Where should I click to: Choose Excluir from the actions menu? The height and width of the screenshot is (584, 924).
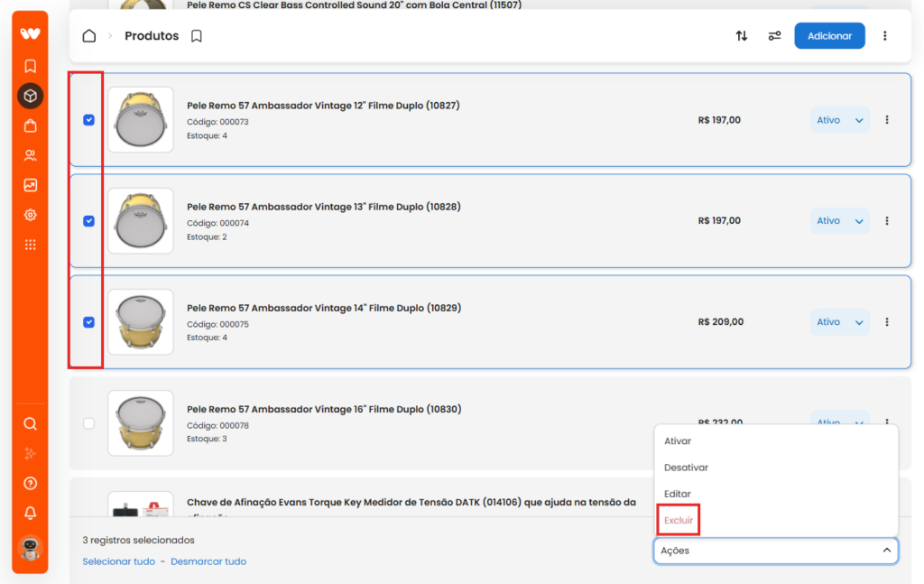pyautogui.click(x=679, y=520)
